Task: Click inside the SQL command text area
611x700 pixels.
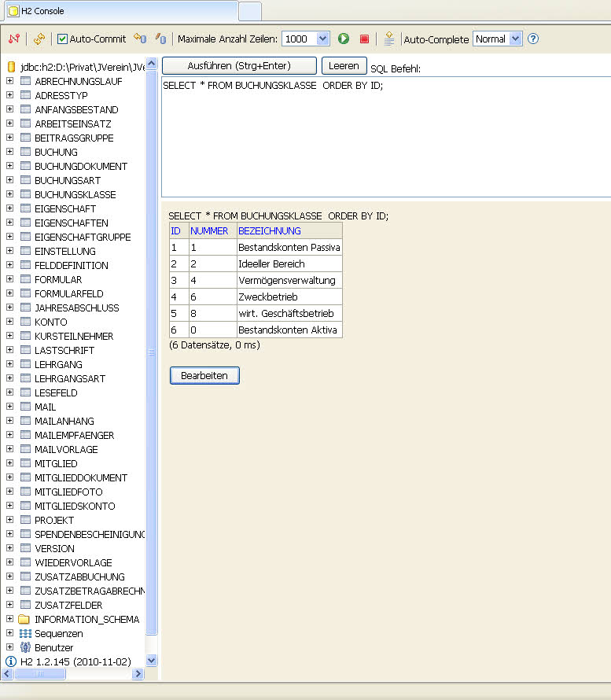Action: click(385, 142)
